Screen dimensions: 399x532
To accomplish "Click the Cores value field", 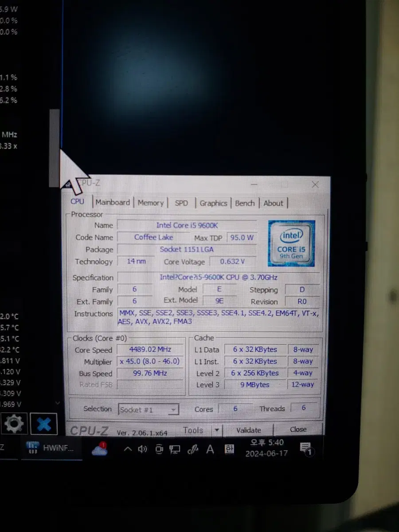I will tap(235, 409).
